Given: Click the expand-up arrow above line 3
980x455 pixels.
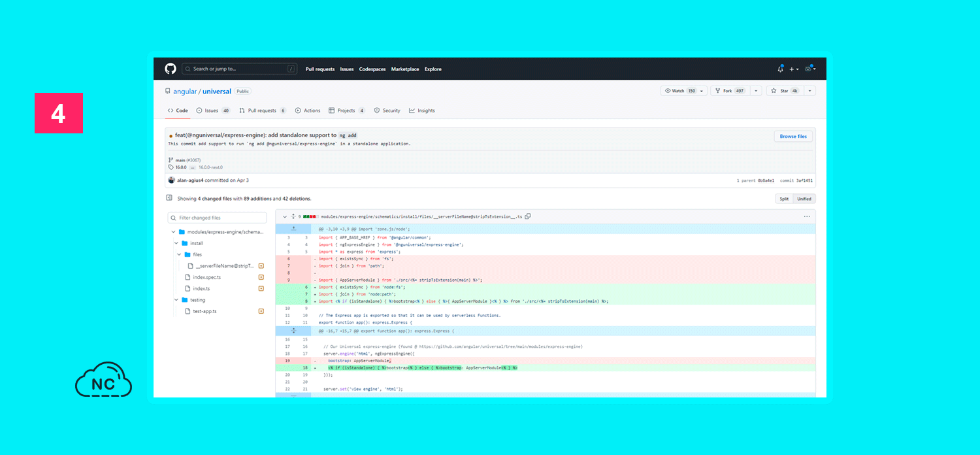Looking at the screenshot, I should (293, 229).
